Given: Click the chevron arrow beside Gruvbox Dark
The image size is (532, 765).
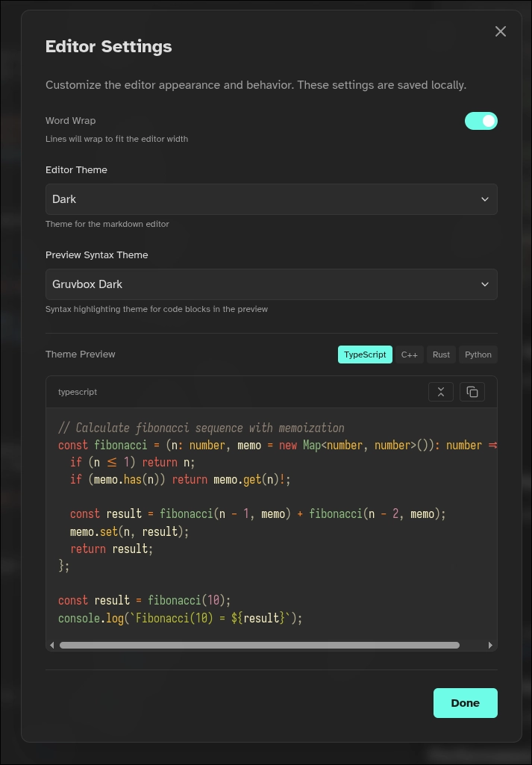Looking at the screenshot, I should click(485, 284).
